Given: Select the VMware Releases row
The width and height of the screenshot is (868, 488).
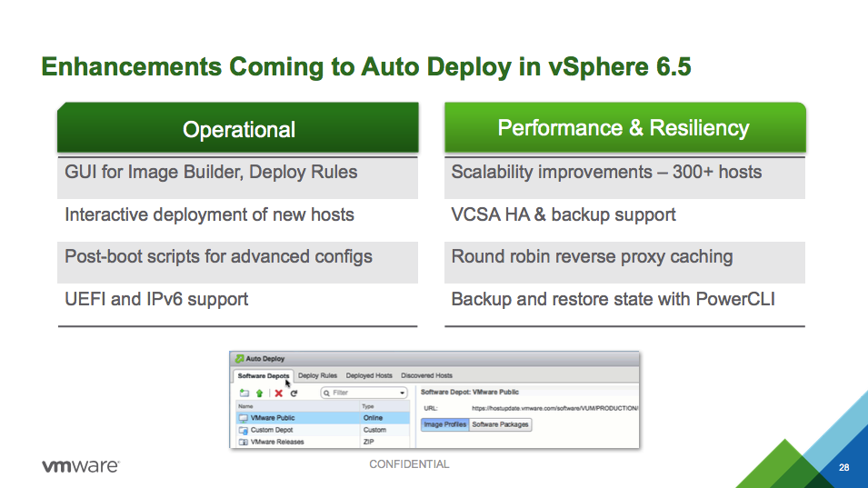Looking at the screenshot, I should 324,442.
